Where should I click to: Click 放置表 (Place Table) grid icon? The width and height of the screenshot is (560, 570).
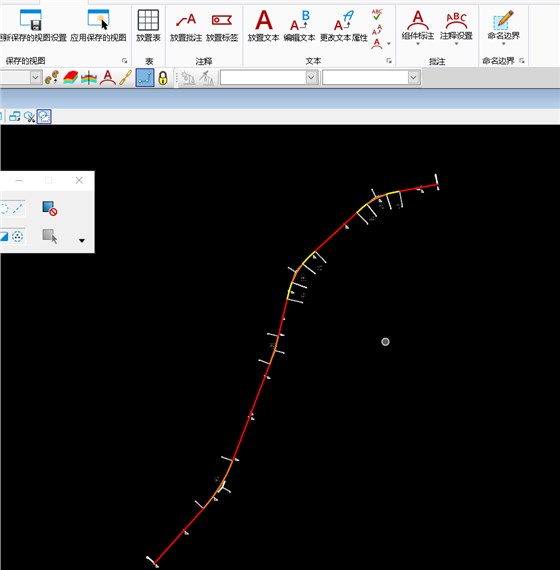tap(148, 20)
